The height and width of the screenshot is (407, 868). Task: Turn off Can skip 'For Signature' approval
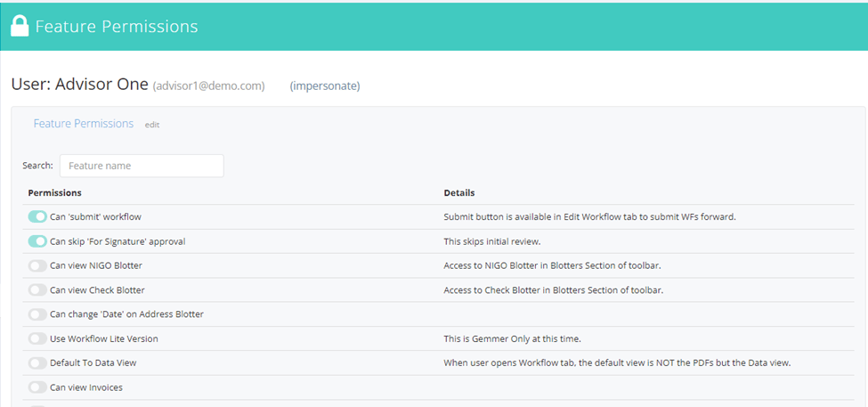pos(37,240)
